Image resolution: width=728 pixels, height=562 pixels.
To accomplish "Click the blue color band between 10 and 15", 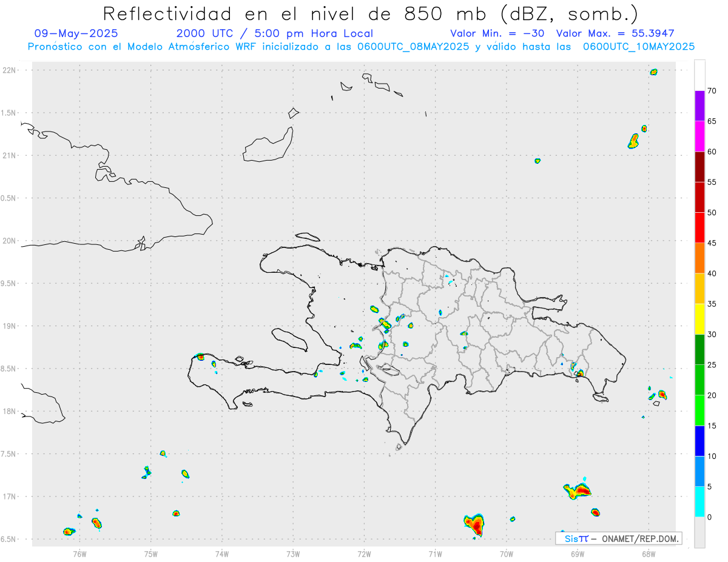I will tap(699, 441).
